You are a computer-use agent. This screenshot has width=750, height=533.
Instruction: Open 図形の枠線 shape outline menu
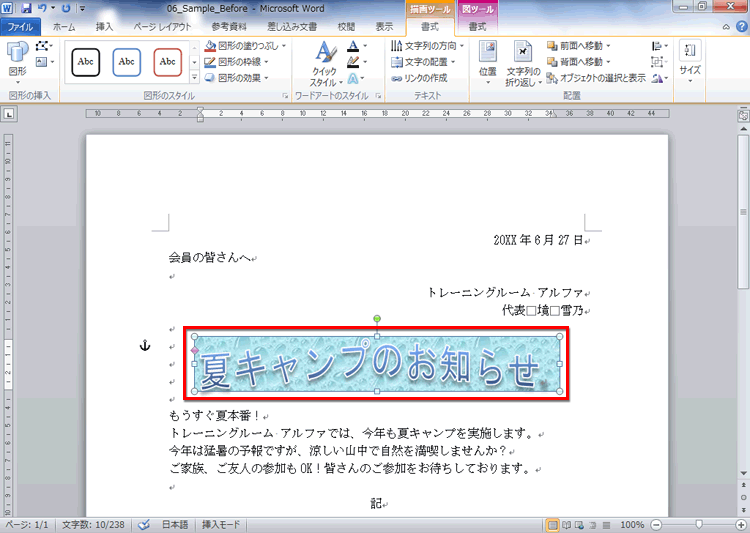236,62
